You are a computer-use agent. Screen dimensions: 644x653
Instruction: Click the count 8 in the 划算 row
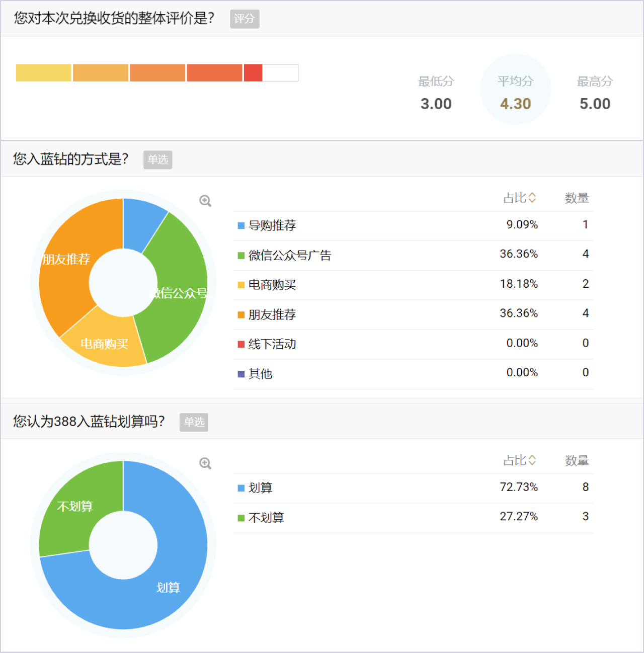point(586,487)
